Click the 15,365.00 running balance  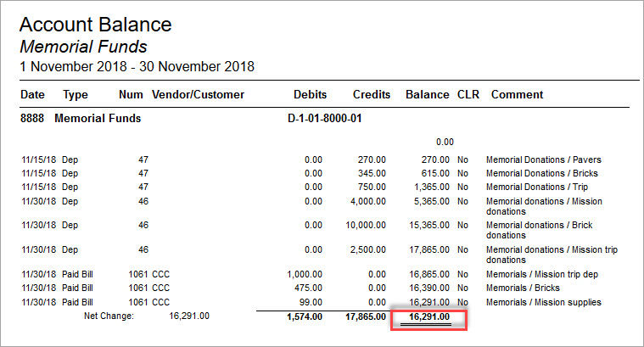pos(429,225)
